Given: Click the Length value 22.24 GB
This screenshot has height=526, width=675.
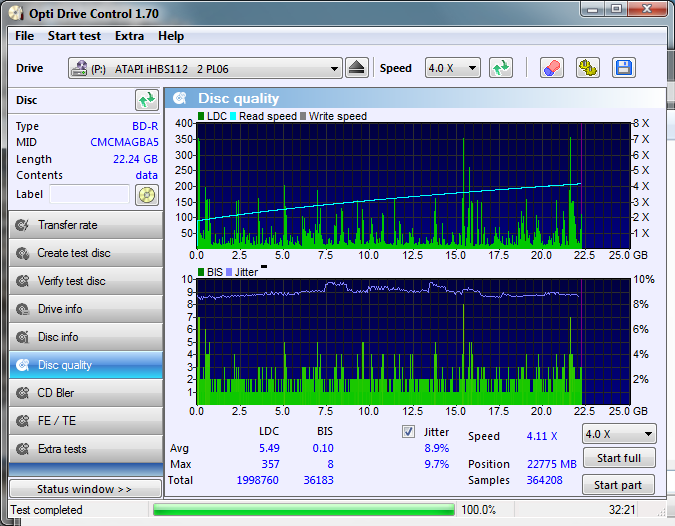Looking at the screenshot, I should 135,159.
